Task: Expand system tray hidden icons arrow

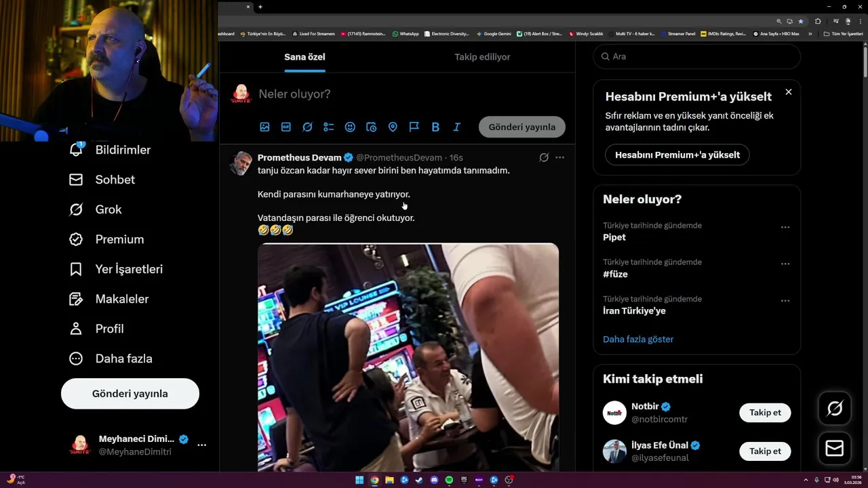Action: (806, 480)
